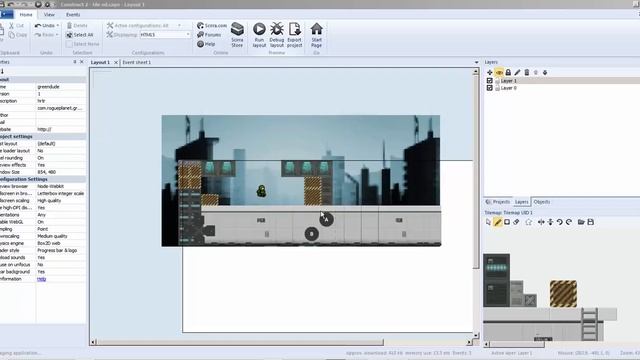Select Layer 0 in the Layers list

point(562,88)
